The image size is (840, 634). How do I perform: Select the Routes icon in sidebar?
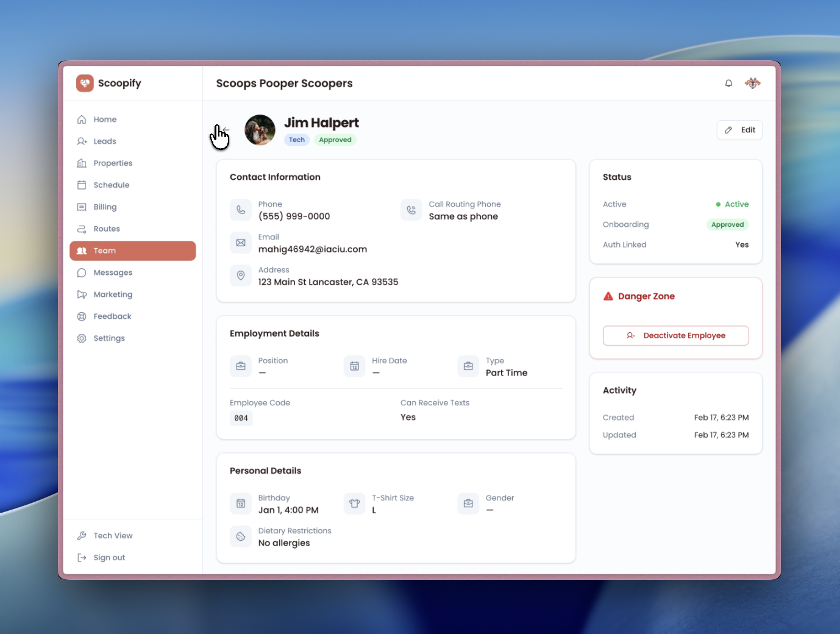point(82,229)
